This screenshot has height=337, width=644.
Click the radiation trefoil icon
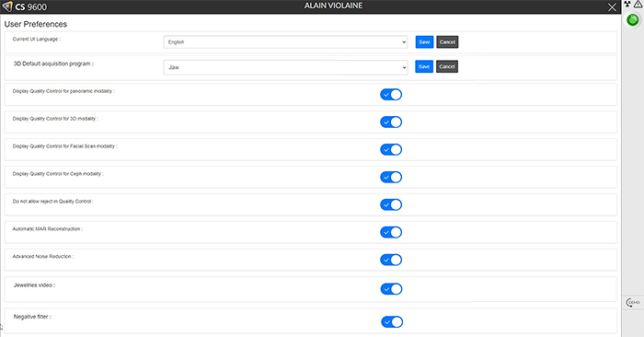(627, 4)
